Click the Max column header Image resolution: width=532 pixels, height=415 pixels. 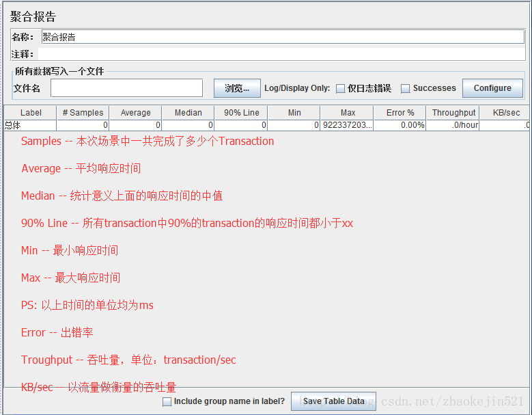pyautogui.click(x=347, y=112)
